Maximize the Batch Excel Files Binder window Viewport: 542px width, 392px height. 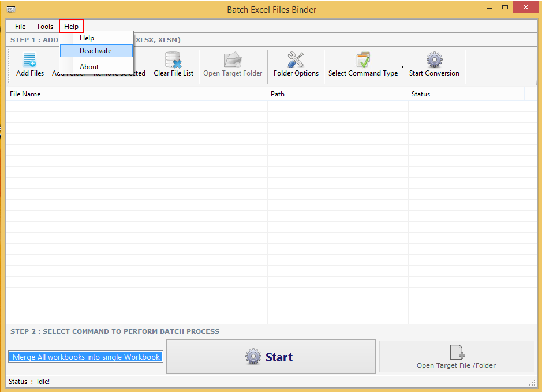coord(505,8)
